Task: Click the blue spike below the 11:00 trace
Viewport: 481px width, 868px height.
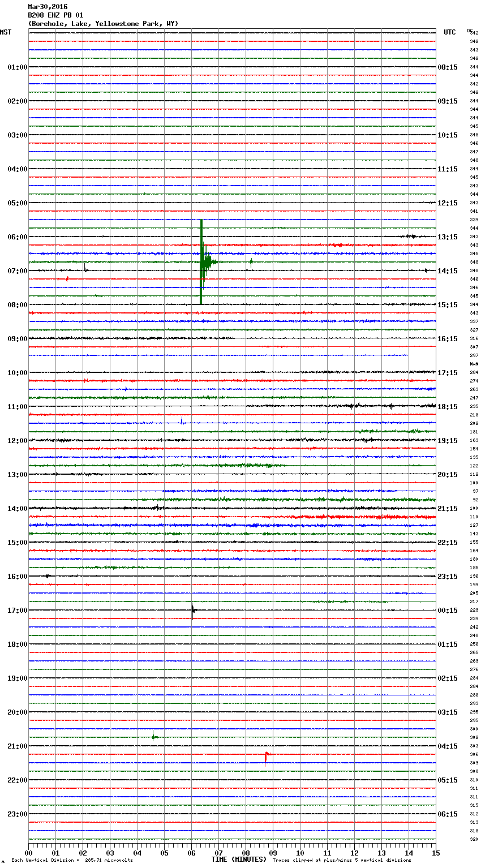Action: [x=182, y=421]
